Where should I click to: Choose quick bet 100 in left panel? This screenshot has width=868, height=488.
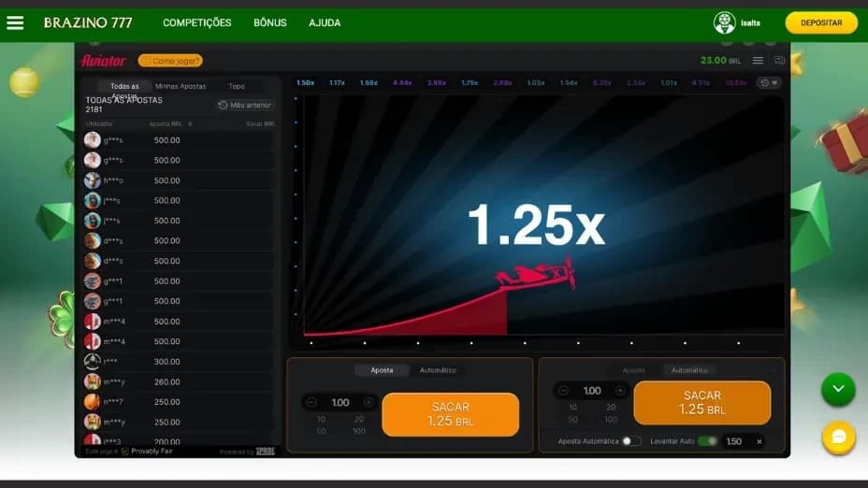pyautogui.click(x=359, y=431)
